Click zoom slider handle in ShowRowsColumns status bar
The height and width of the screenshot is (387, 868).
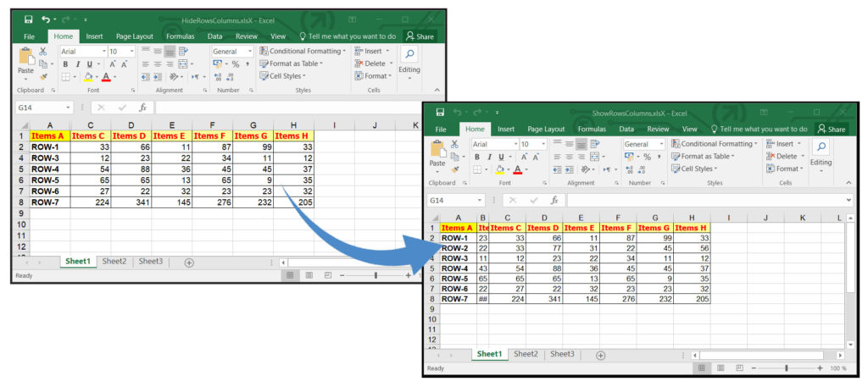pyautogui.click(x=786, y=368)
